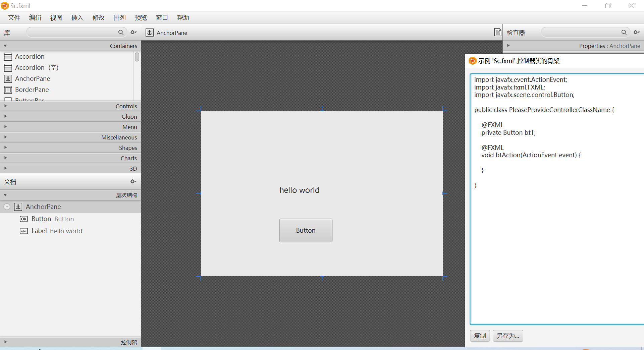Click the 复制 button in skeleton dialog
The width and height of the screenshot is (644, 350).
pyautogui.click(x=480, y=336)
